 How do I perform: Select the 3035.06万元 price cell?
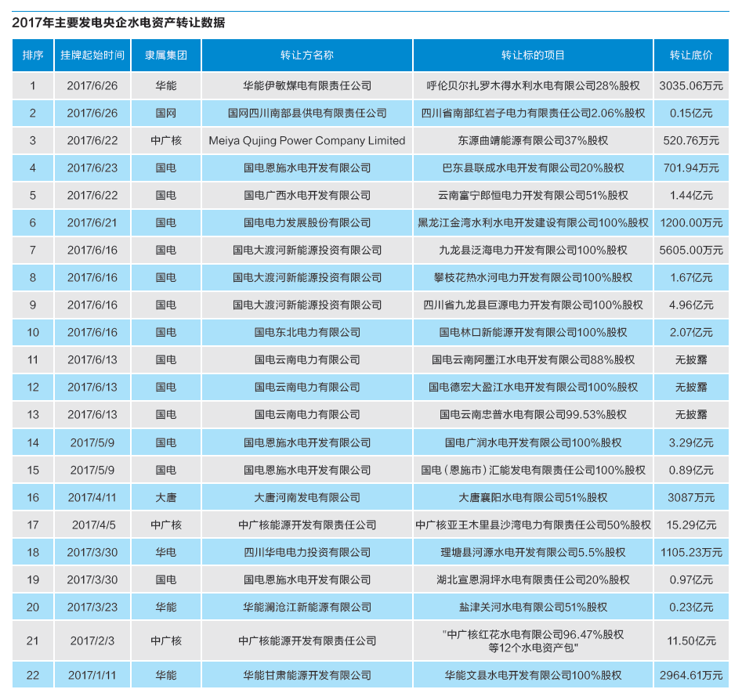(691, 85)
